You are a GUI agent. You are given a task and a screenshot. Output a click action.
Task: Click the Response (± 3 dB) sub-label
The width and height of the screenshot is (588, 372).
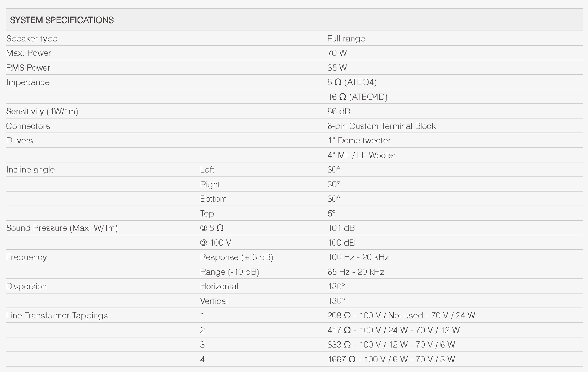236,257
